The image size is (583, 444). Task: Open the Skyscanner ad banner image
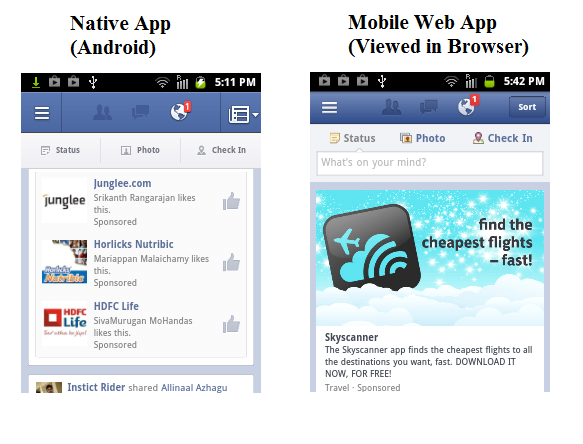[430, 258]
